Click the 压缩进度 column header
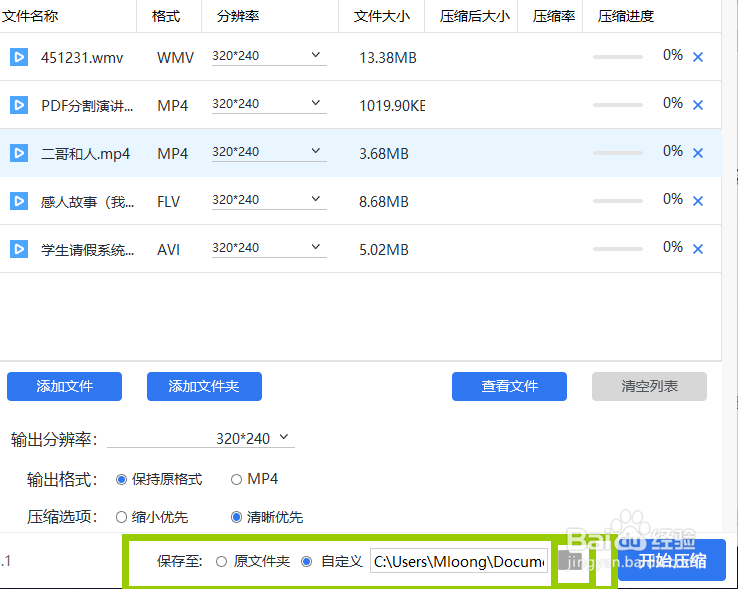The image size is (738, 589). pos(626,16)
